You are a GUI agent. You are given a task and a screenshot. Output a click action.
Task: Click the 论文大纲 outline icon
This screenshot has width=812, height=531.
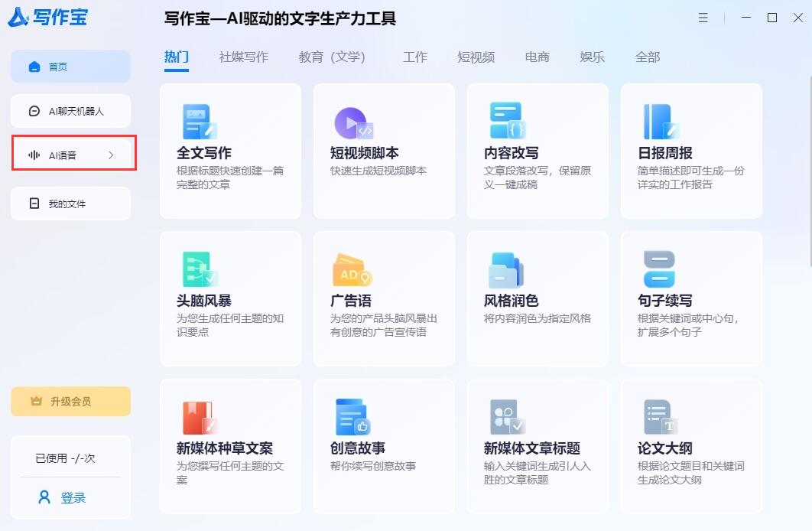[x=661, y=417]
